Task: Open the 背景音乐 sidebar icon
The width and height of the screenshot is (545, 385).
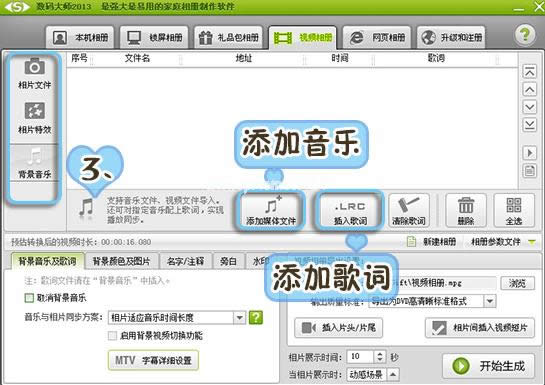Action: (x=34, y=156)
